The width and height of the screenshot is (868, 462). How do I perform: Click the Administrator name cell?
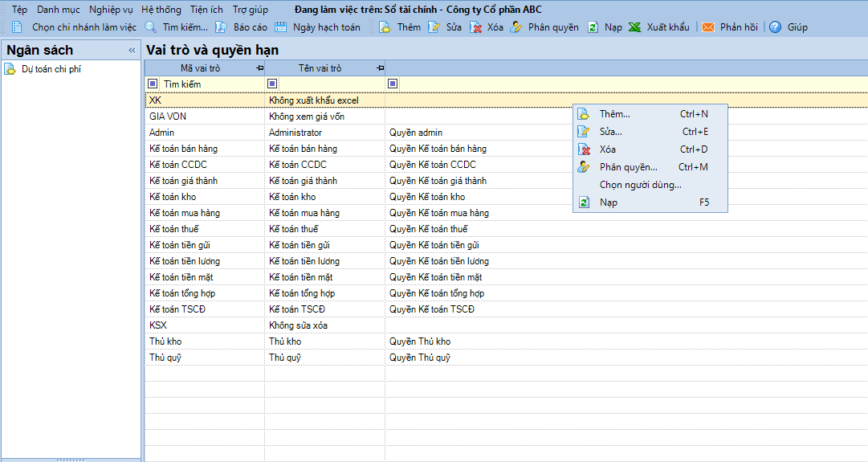325,133
